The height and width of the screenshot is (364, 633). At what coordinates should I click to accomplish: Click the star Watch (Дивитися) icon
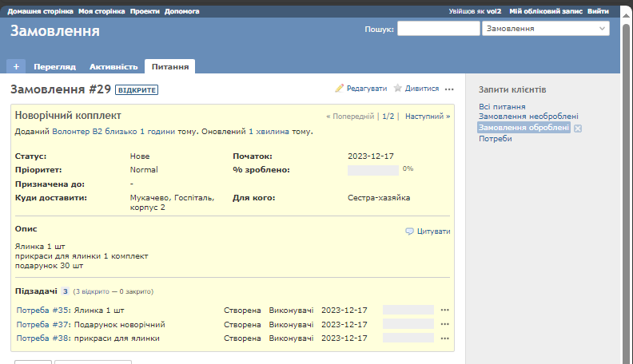pos(397,89)
